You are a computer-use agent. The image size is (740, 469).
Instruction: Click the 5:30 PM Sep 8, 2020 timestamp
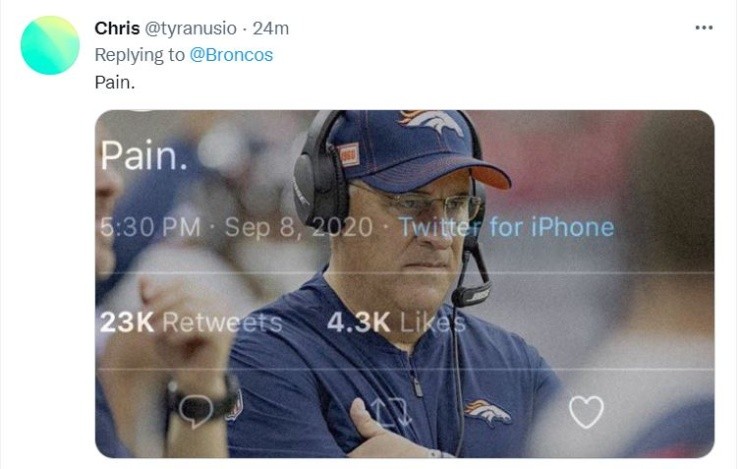pyautogui.click(x=236, y=227)
